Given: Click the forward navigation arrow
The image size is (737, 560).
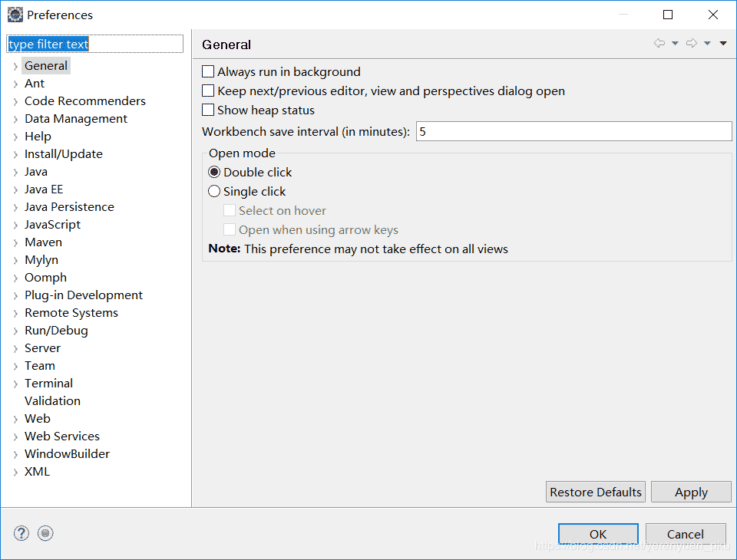Looking at the screenshot, I should point(692,44).
